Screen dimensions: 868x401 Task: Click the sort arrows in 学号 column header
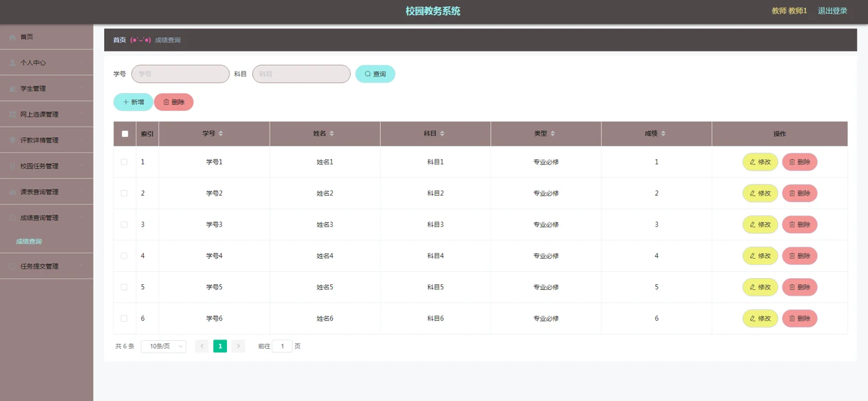click(x=221, y=133)
